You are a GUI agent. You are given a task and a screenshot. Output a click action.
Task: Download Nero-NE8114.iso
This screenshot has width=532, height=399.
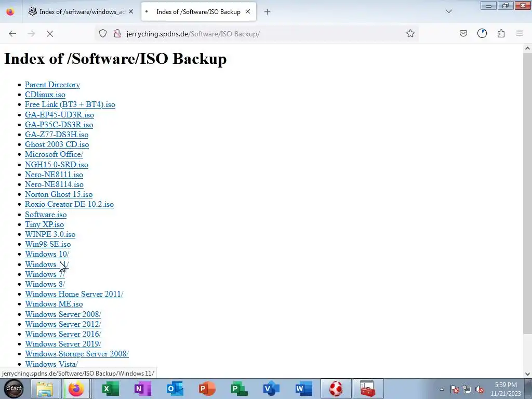[54, 184]
